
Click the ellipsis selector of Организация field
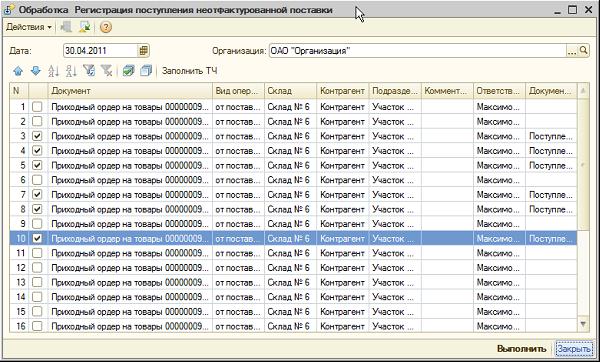click(572, 51)
